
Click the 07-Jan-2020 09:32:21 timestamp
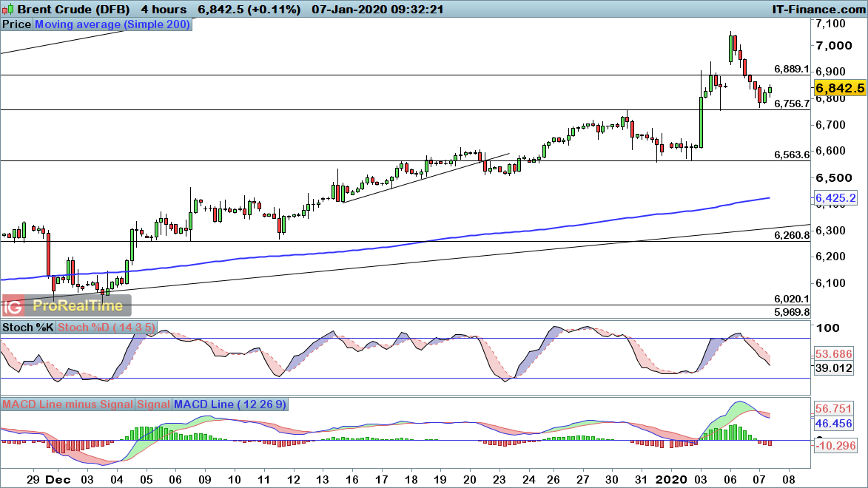click(x=377, y=10)
